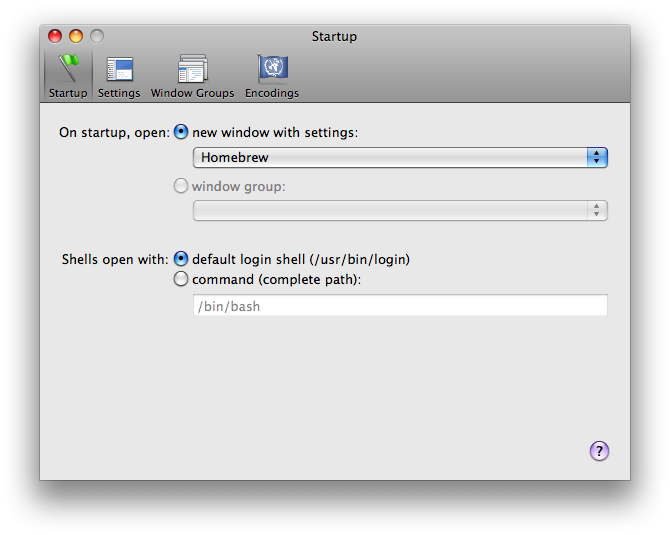Screen dimensions: 670x535
Task: Minimize the Startup window with yellow button
Action: tap(76, 36)
